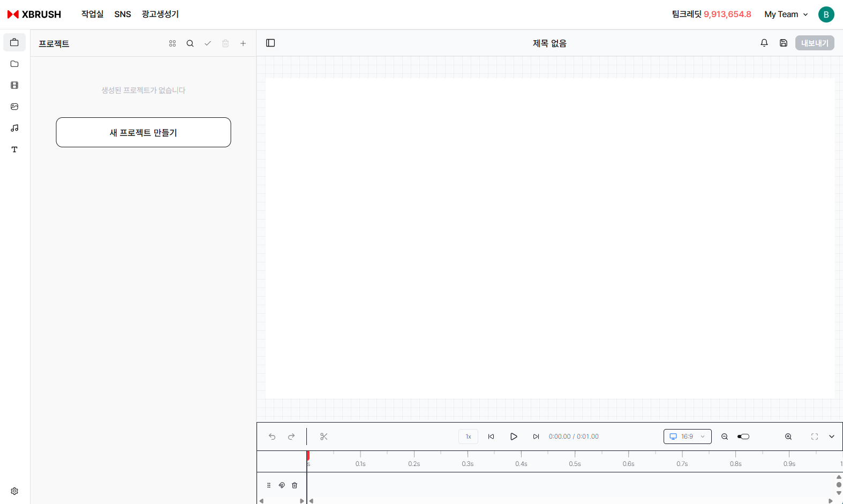Toggle the left panel visibility icon

(270, 43)
